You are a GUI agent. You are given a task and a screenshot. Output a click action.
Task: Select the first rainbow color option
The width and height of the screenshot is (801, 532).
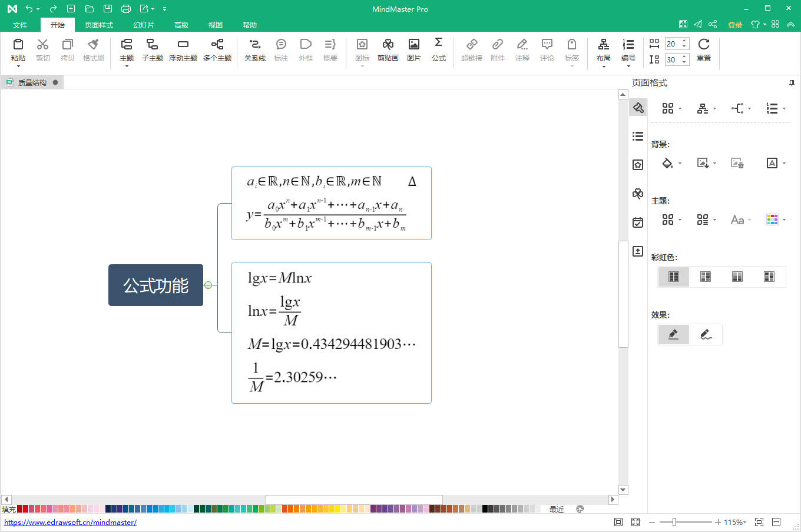click(x=674, y=277)
